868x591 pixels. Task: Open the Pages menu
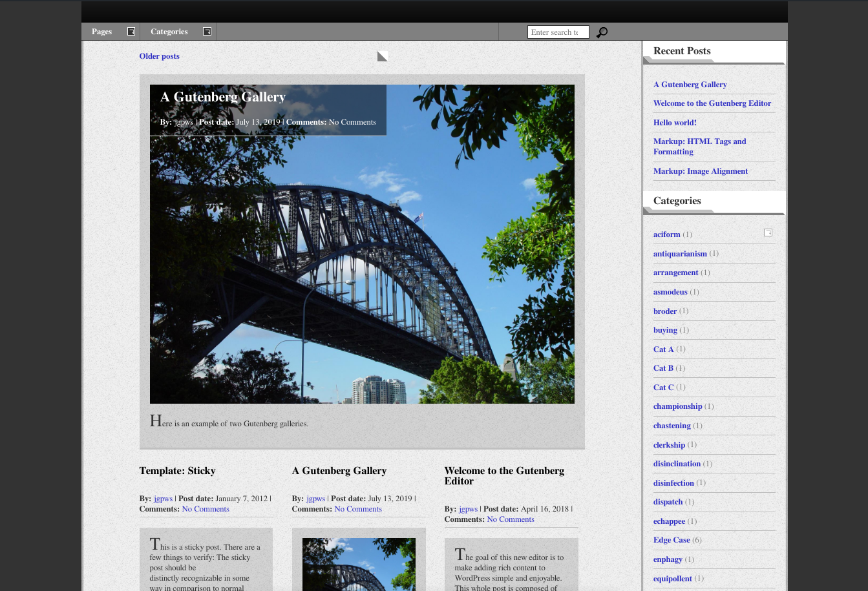click(x=101, y=32)
